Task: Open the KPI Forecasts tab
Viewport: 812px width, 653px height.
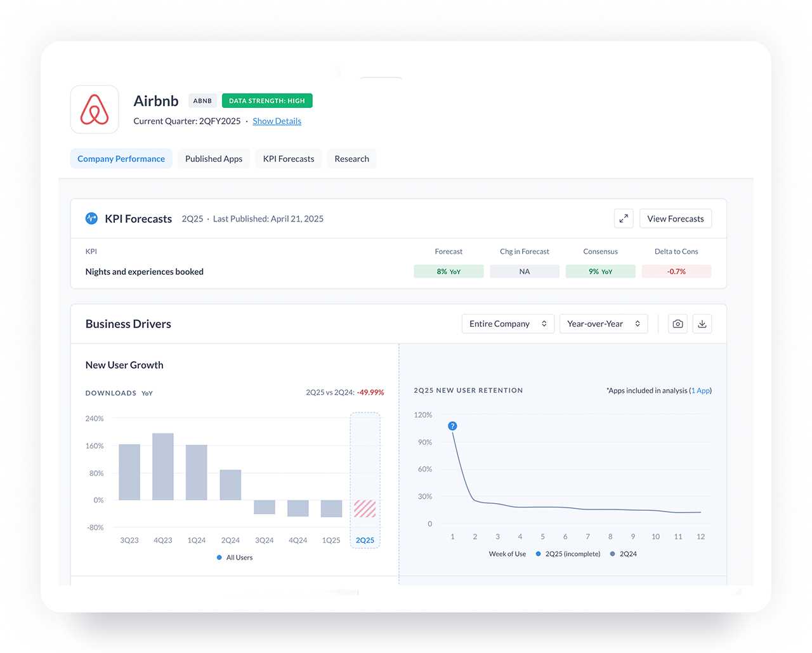Action: pyautogui.click(x=289, y=159)
